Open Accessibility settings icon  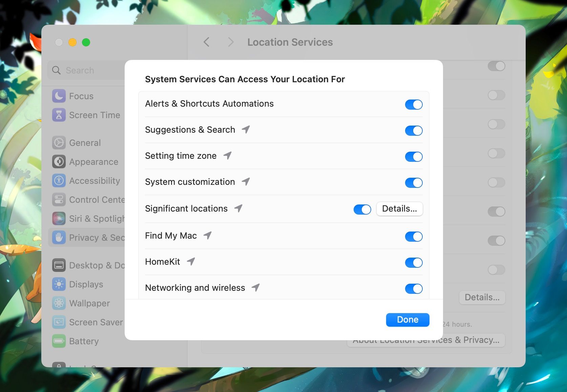point(59,181)
